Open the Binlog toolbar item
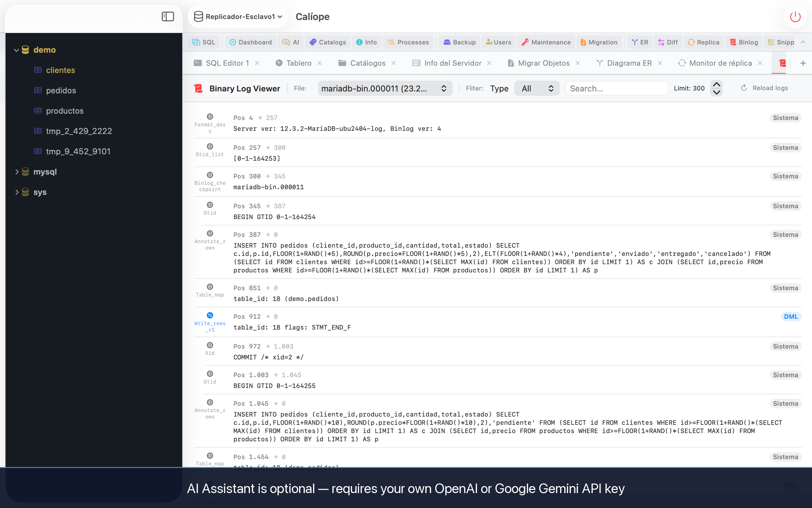 tap(744, 42)
